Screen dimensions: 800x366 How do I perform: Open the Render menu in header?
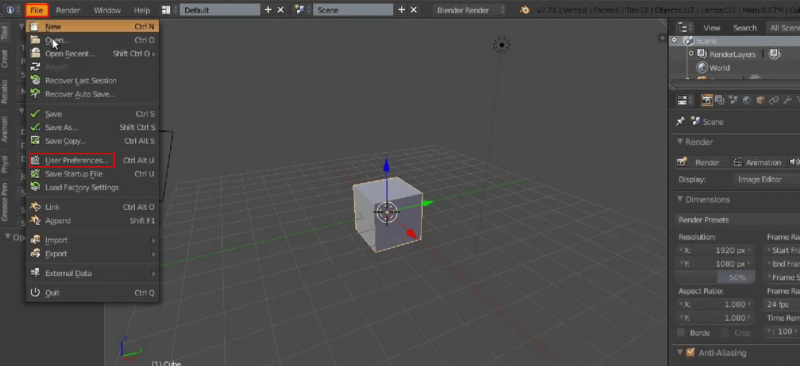[x=68, y=10]
